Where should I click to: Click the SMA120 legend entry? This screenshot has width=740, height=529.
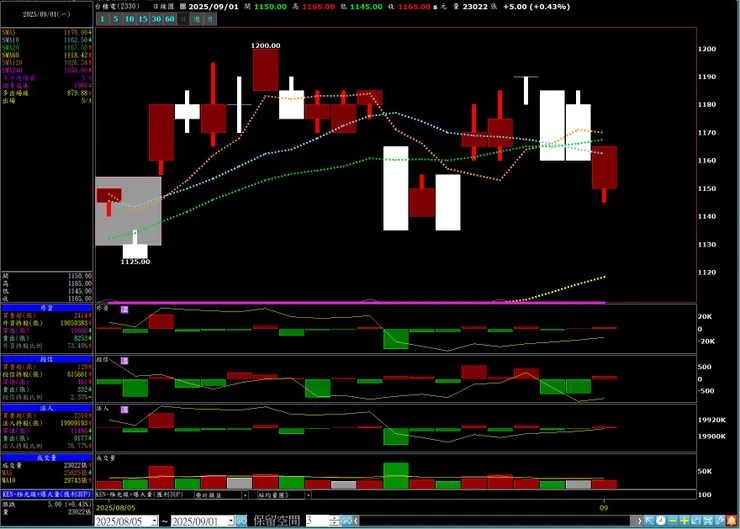(x=46, y=63)
